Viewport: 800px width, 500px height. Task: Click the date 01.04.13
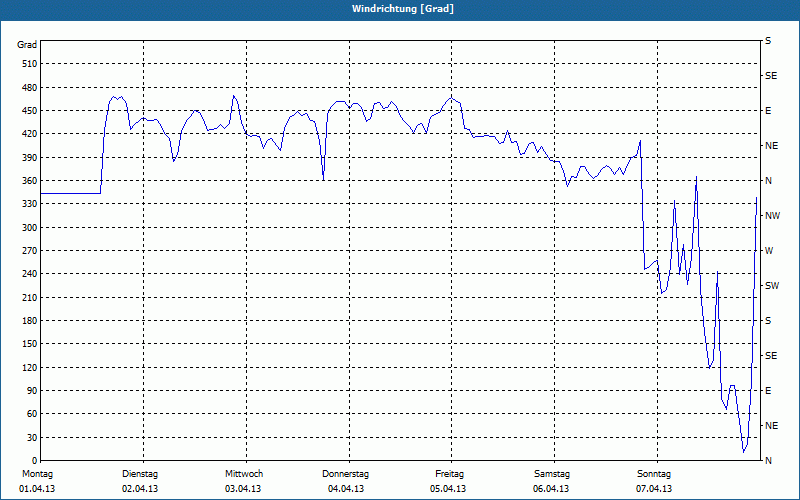37,489
